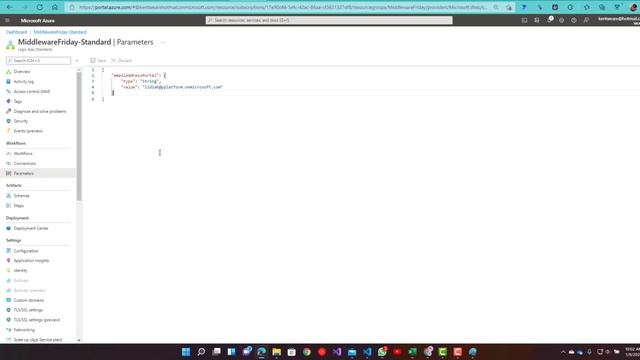640x360 pixels.
Task: Discard the parameter changes
Action: [122, 60]
